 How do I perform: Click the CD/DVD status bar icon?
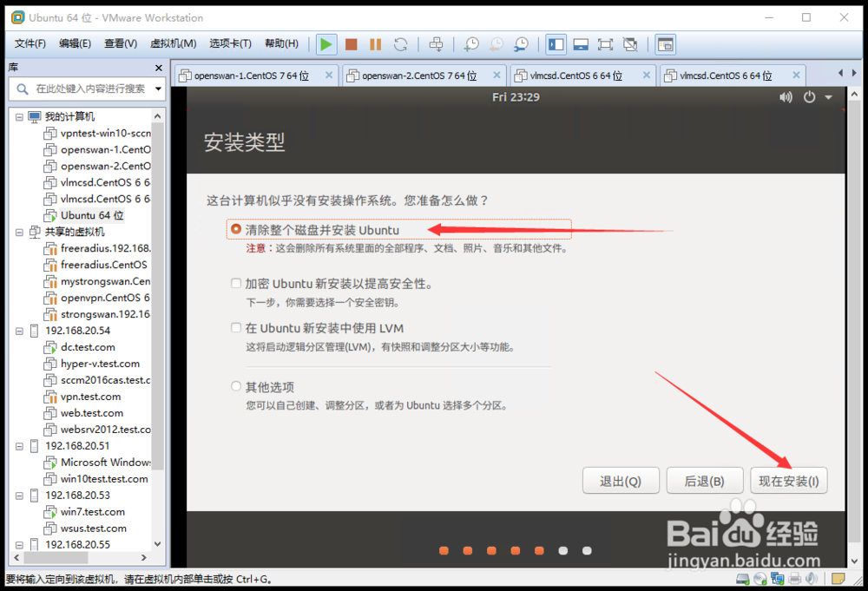point(760,579)
